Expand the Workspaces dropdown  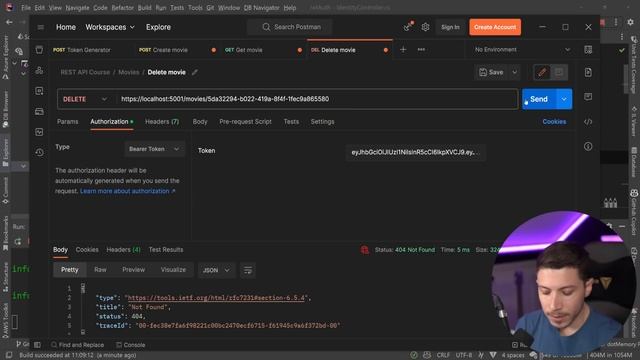tap(110, 27)
